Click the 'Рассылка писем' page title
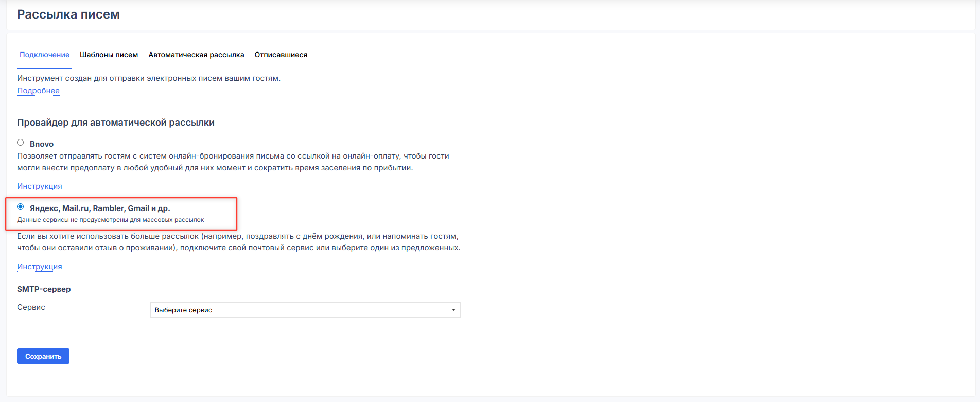This screenshot has width=980, height=402. click(68, 14)
